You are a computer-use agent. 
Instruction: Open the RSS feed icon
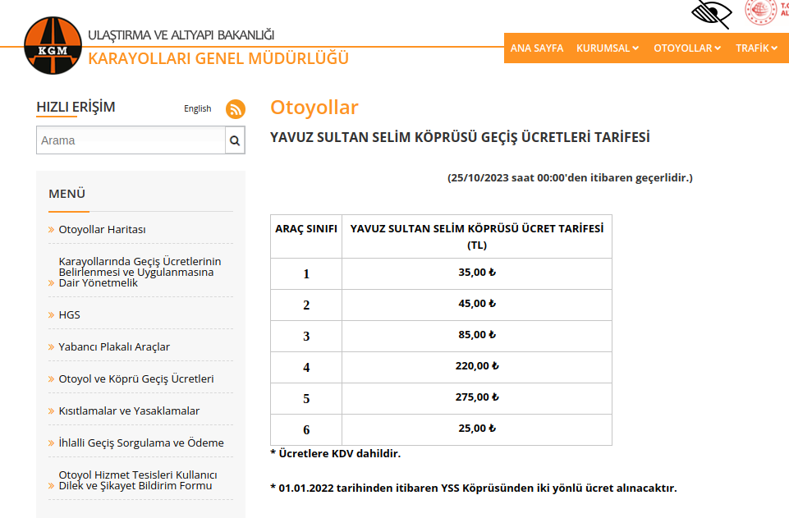pyautogui.click(x=236, y=108)
